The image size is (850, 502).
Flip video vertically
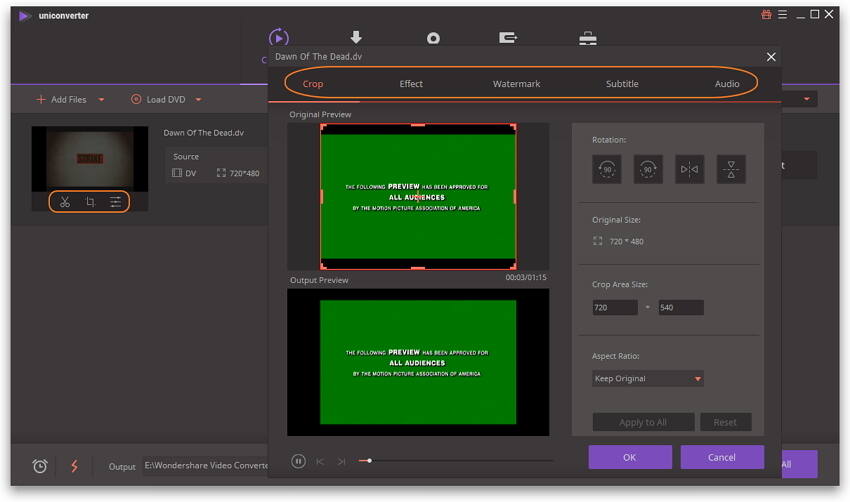[731, 169]
